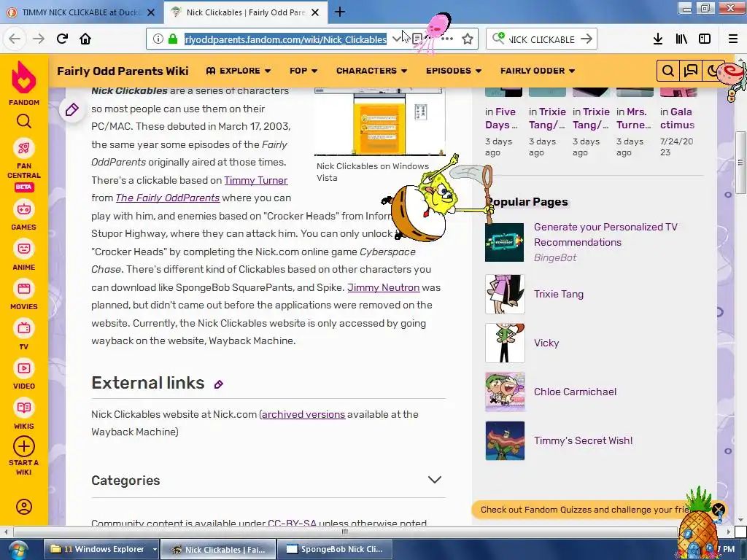Close the TIMMY NICK CLICKABLE tab

pyautogui.click(x=151, y=12)
